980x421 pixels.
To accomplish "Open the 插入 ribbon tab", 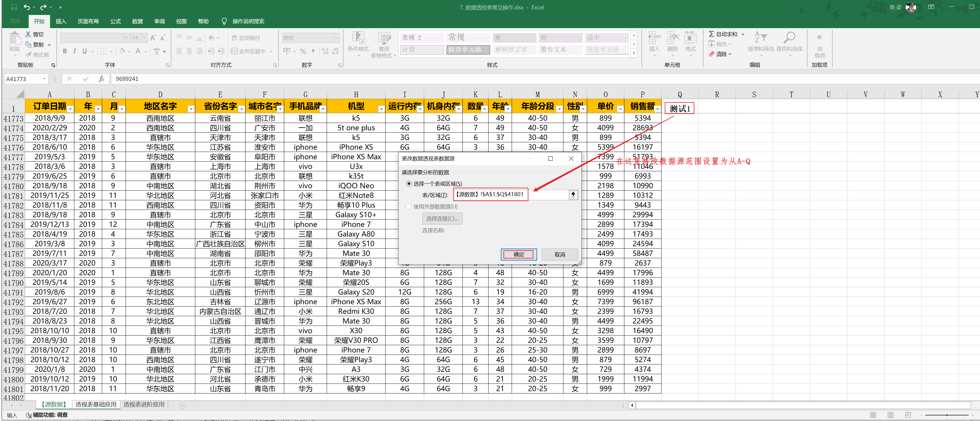I will click(x=61, y=21).
